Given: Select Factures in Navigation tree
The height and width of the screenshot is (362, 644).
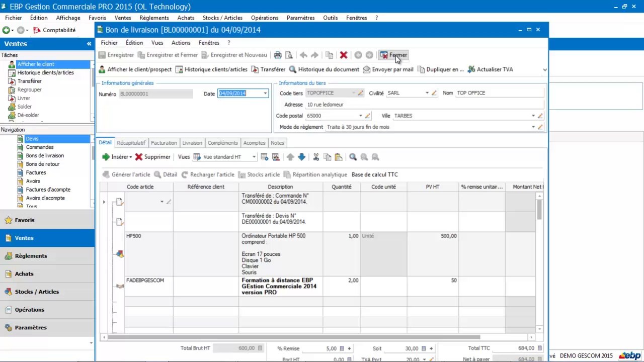Looking at the screenshot, I should (x=36, y=172).
